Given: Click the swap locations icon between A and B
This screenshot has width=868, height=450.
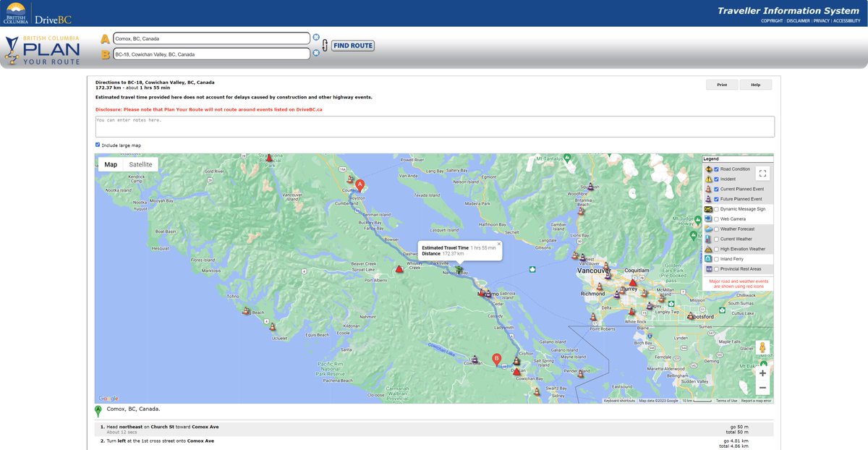Looking at the screenshot, I should click(x=325, y=44).
